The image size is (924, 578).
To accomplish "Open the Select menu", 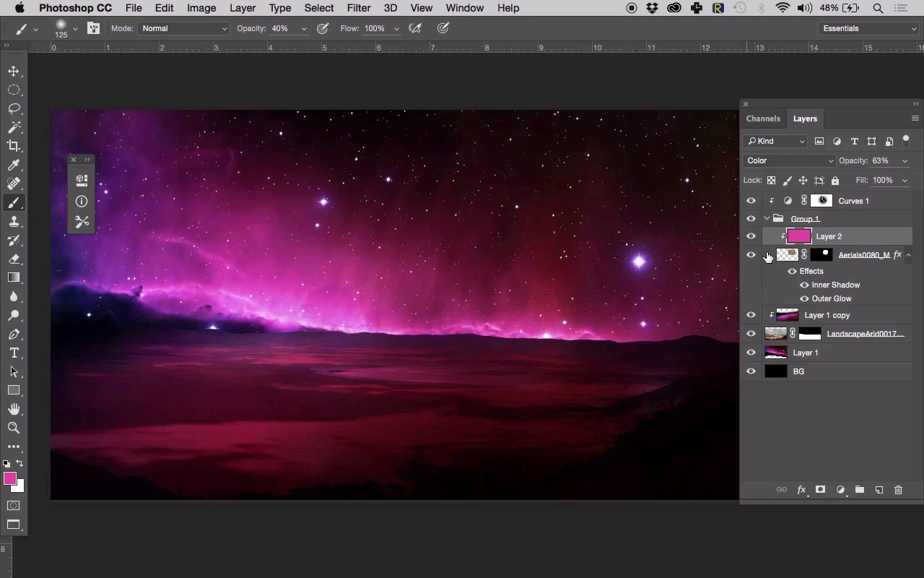I will (x=319, y=8).
